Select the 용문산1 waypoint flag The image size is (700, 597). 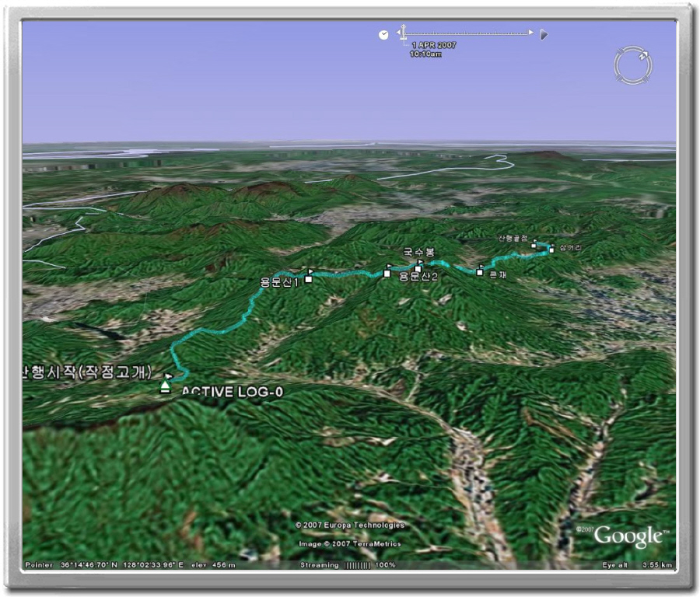coord(309,277)
